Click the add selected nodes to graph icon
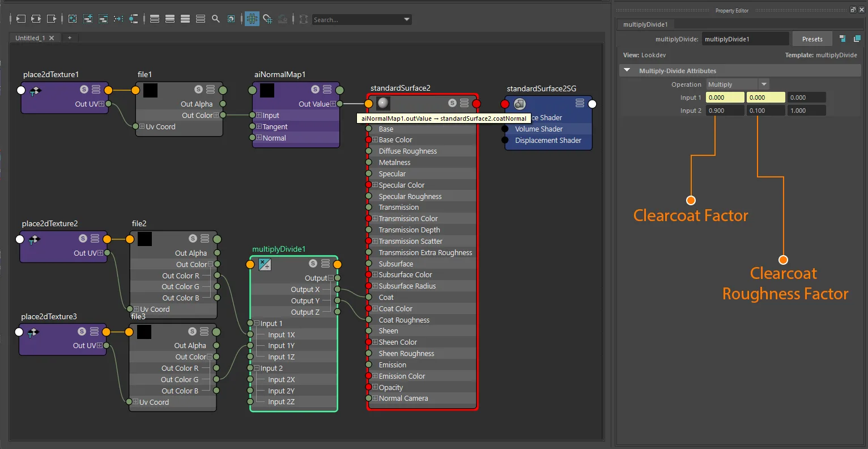Viewport: 868px width, 449px height. pos(88,19)
